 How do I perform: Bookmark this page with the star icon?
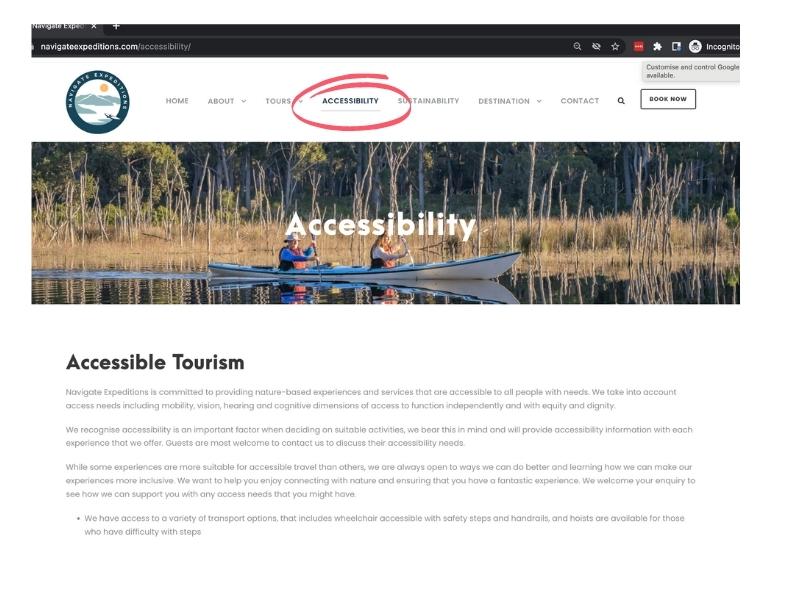coord(615,46)
